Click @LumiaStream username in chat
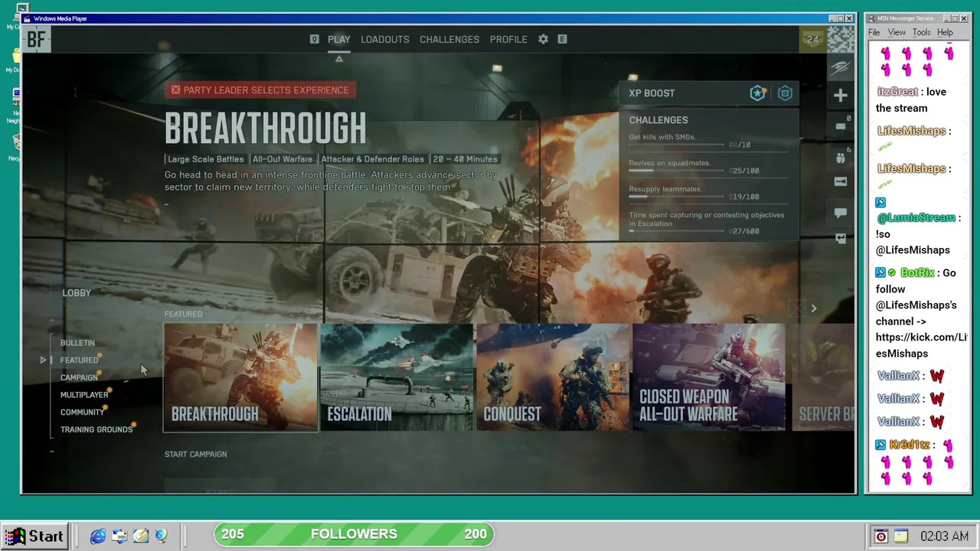Viewport: 980px width, 551px height. tap(916, 218)
